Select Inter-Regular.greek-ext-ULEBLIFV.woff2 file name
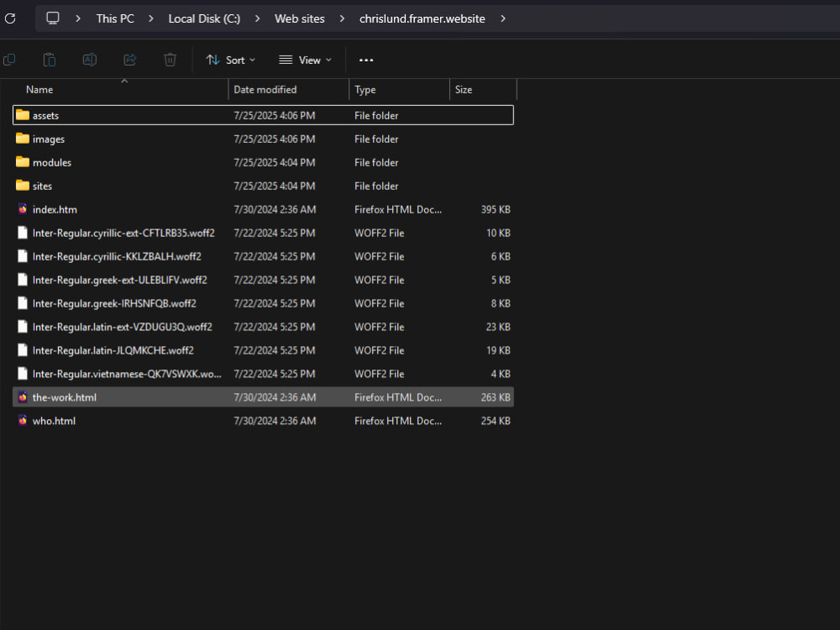 (x=119, y=281)
